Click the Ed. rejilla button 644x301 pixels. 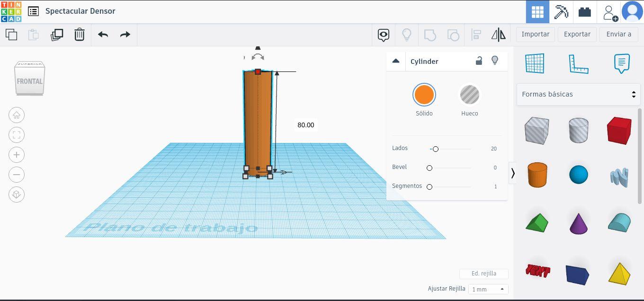484,274
